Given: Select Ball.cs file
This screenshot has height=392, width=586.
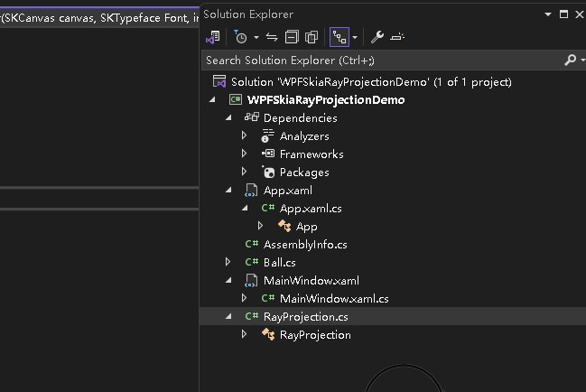Looking at the screenshot, I should (279, 262).
